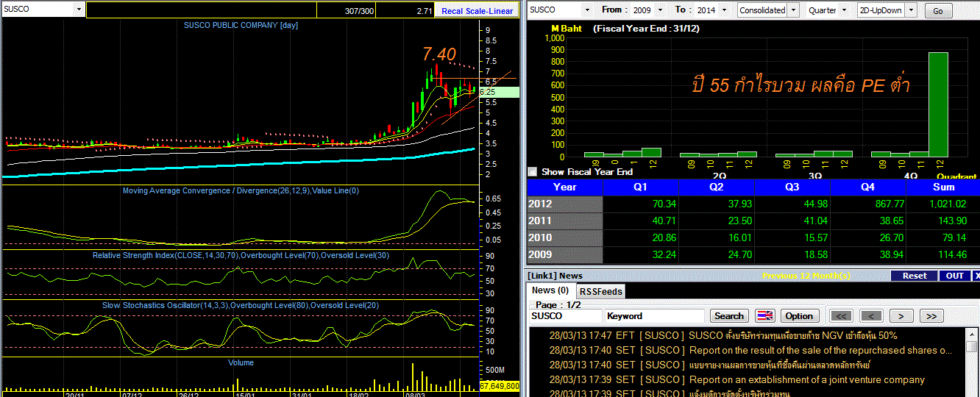Click the Reset button in news header

click(x=915, y=276)
